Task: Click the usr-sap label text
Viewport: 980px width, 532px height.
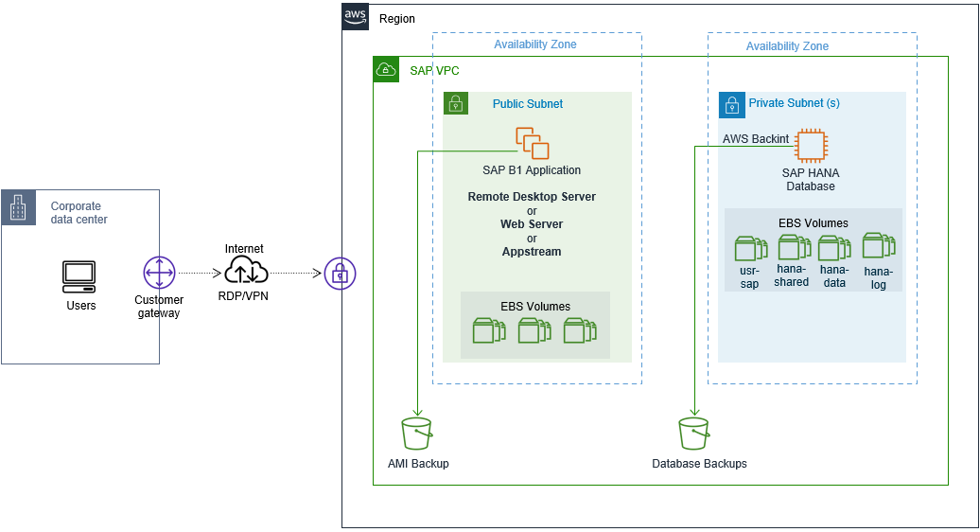Action: [749, 277]
